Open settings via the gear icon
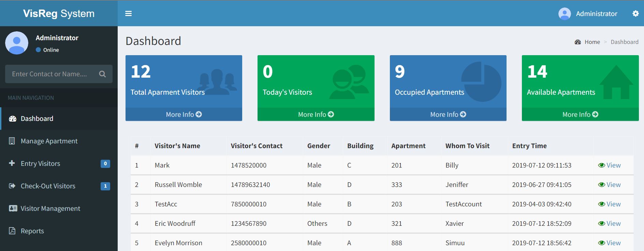 (635, 14)
